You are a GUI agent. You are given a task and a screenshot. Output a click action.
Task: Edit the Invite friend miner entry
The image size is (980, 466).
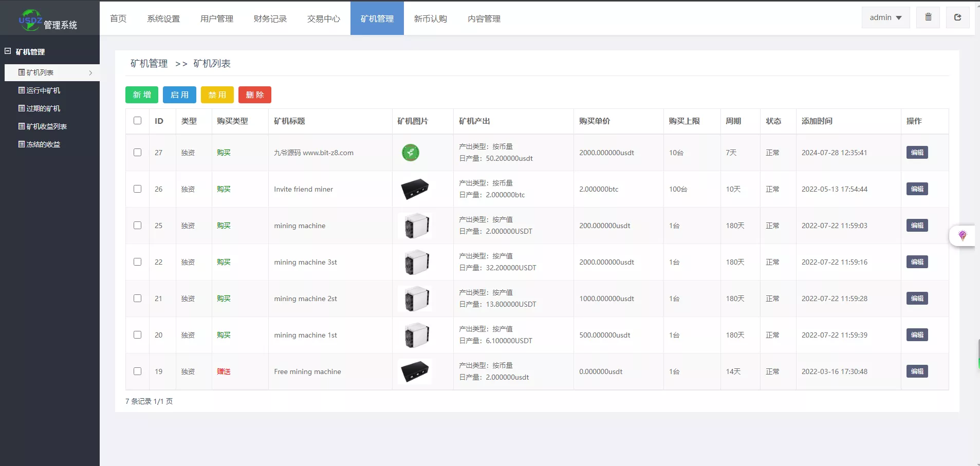coord(917,189)
